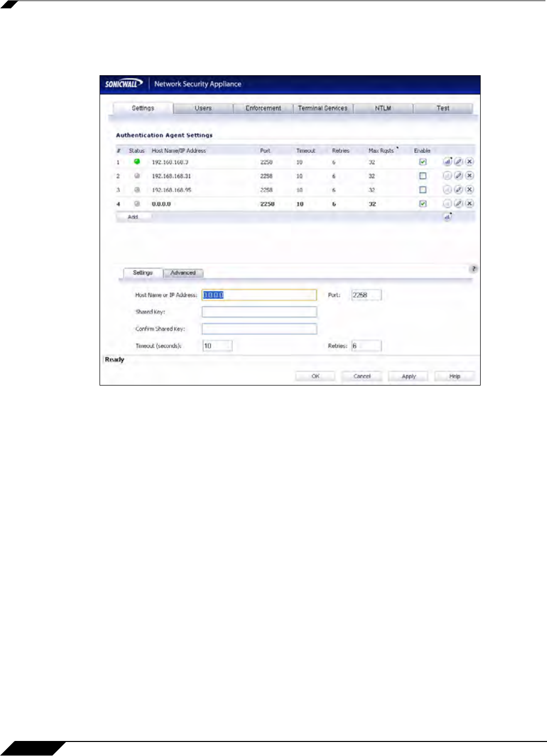Click the SonicWALL logo

(123, 84)
